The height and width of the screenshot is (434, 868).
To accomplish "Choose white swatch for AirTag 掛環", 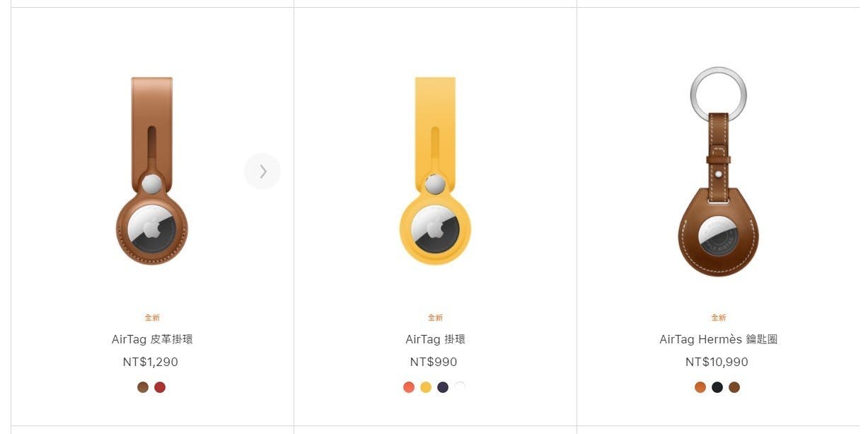I will 460,387.
